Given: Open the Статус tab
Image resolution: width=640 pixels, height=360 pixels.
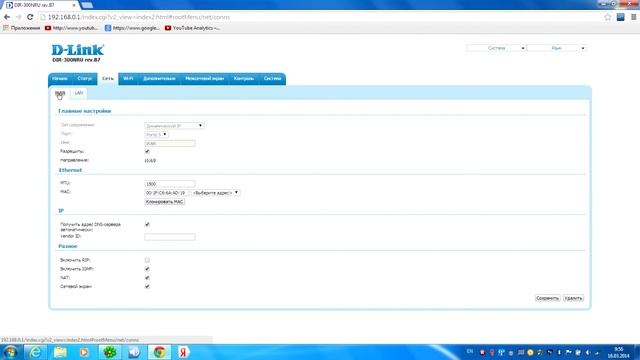Looking at the screenshot, I should [84, 78].
